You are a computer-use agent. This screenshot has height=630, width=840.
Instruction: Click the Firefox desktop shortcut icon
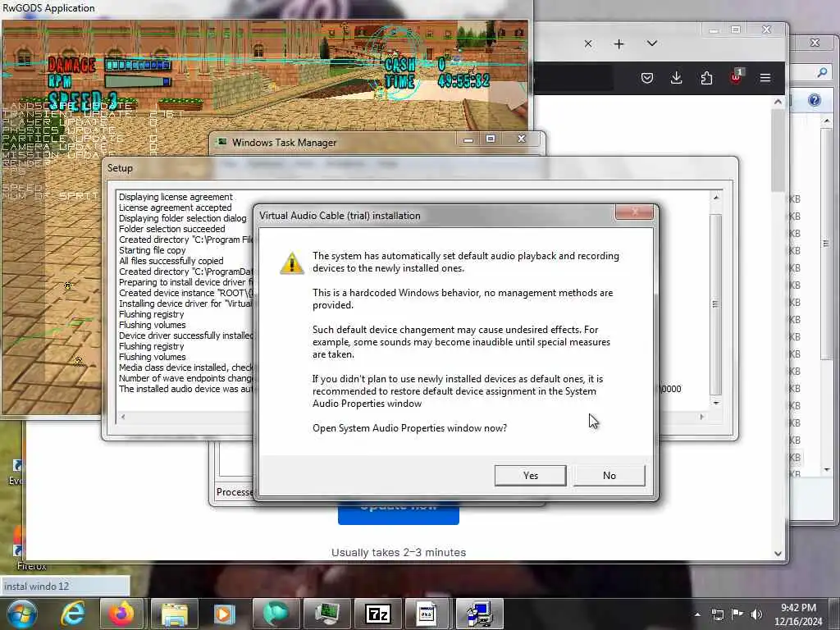(x=17, y=546)
